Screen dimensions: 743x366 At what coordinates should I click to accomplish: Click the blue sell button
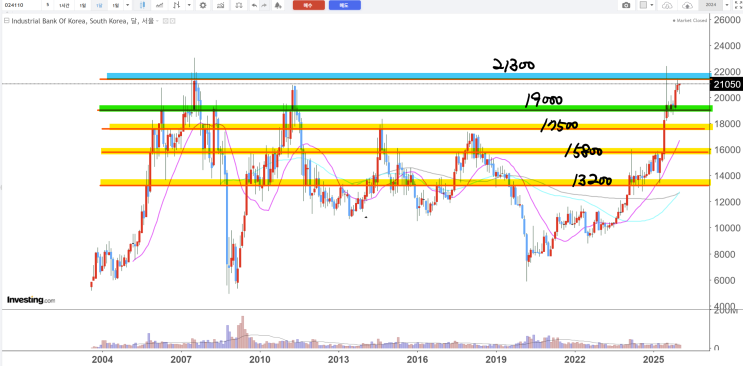[344, 5]
